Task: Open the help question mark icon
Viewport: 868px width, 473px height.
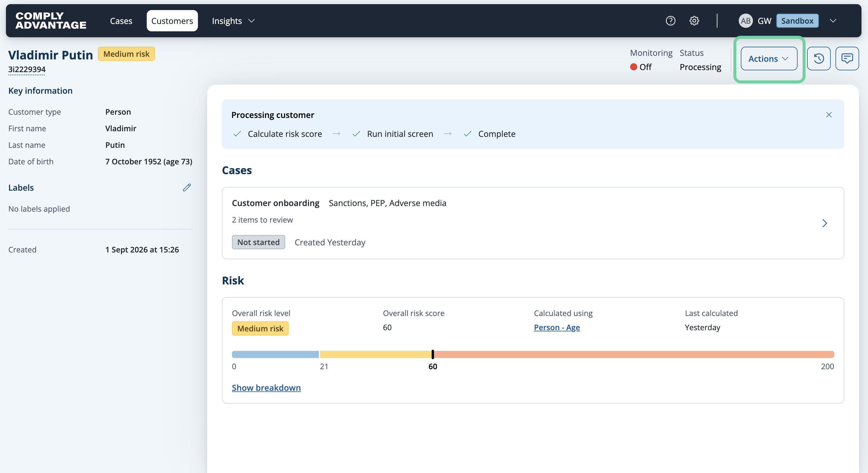Action: (x=670, y=21)
